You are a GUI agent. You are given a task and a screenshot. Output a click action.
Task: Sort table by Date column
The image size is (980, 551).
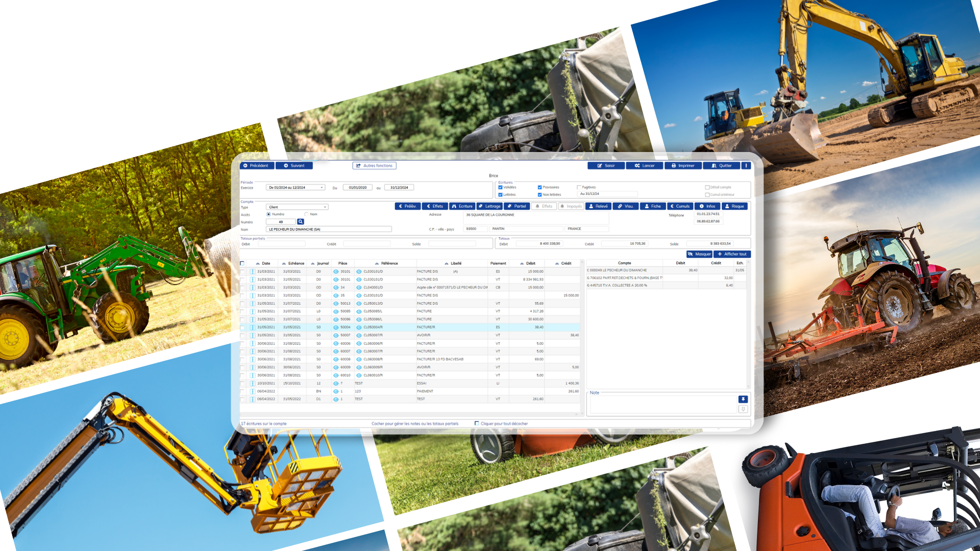click(263, 264)
